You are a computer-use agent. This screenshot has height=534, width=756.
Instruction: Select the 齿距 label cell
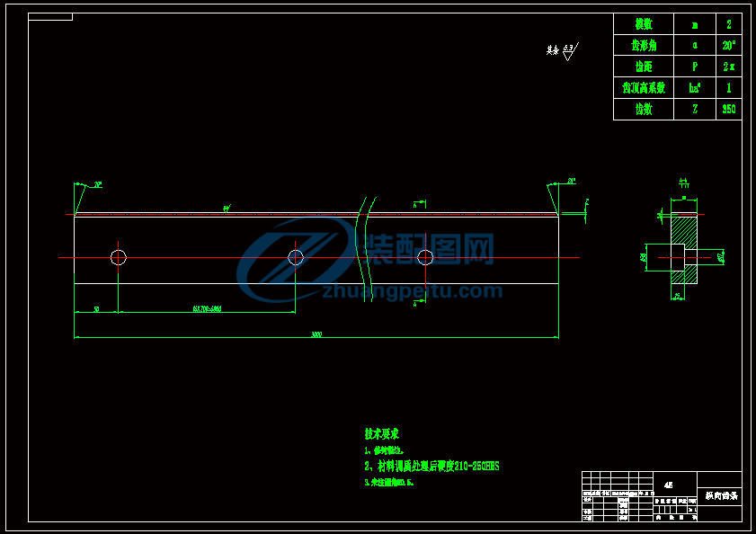[644, 67]
